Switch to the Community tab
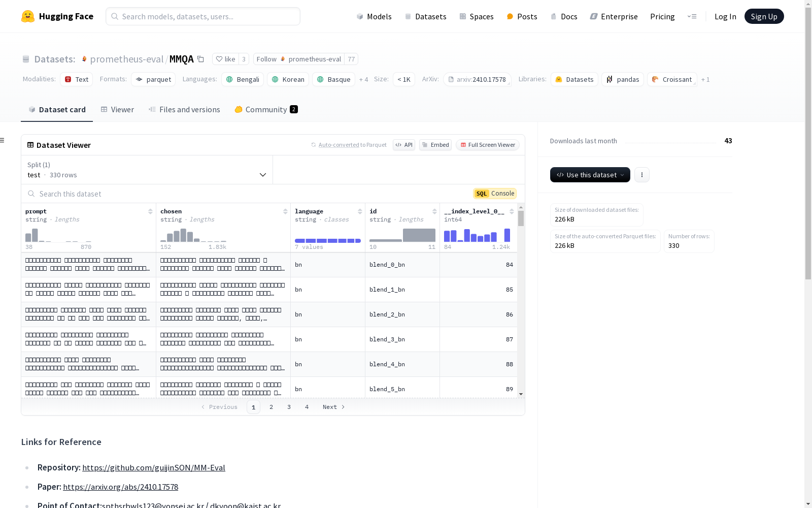Viewport: 812px width, 508px height. (x=266, y=110)
